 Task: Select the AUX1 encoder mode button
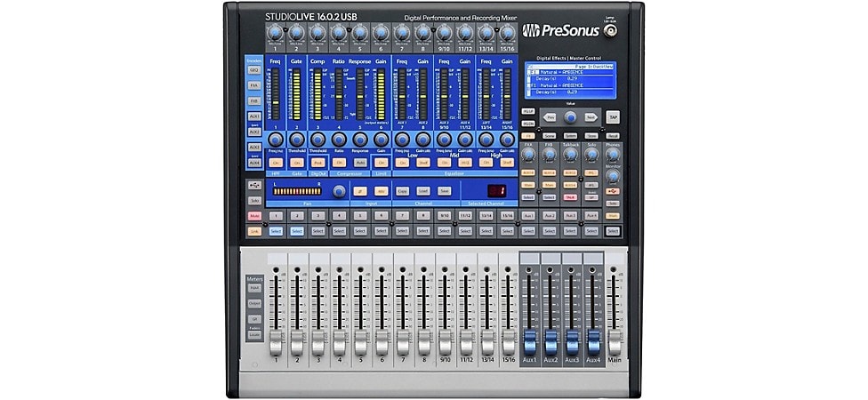tap(254, 116)
